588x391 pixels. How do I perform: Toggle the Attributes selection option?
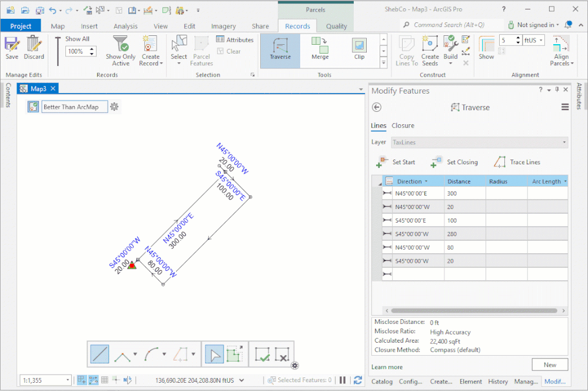235,39
